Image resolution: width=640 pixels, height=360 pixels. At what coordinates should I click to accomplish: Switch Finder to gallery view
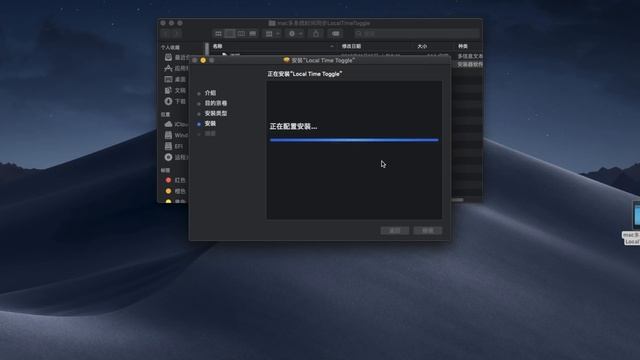tap(253, 33)
